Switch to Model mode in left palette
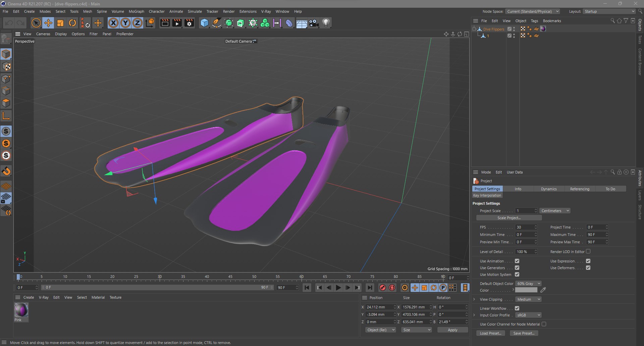The width and height of the screenshot is (644, 346). [6, 54]
